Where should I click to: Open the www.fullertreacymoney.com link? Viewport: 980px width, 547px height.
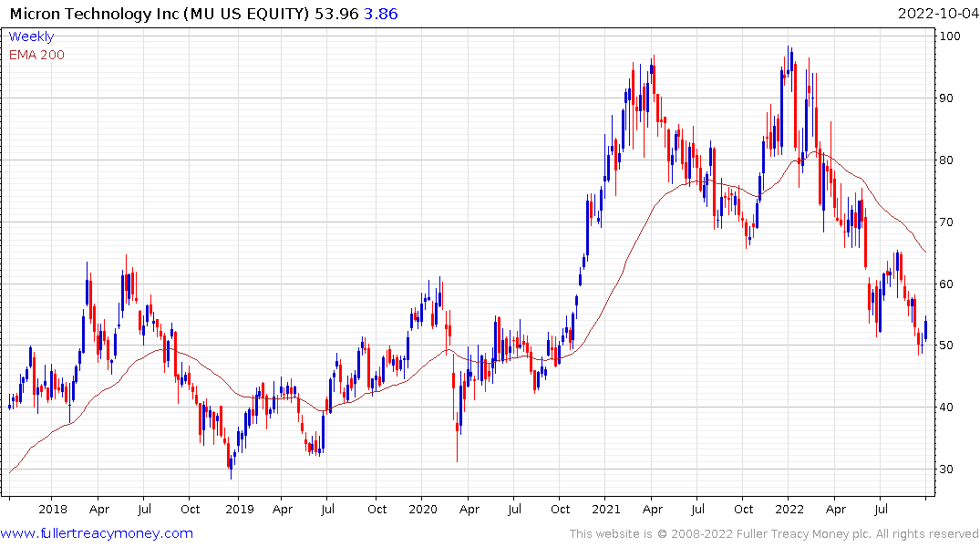(97, 534)
